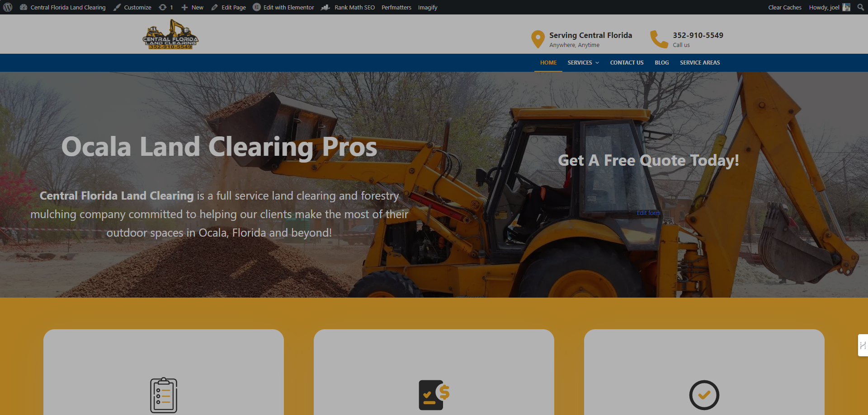Screen dimensions: 868x415
Task: Select the Service Areas menu item
Action: tap(700, 63)
